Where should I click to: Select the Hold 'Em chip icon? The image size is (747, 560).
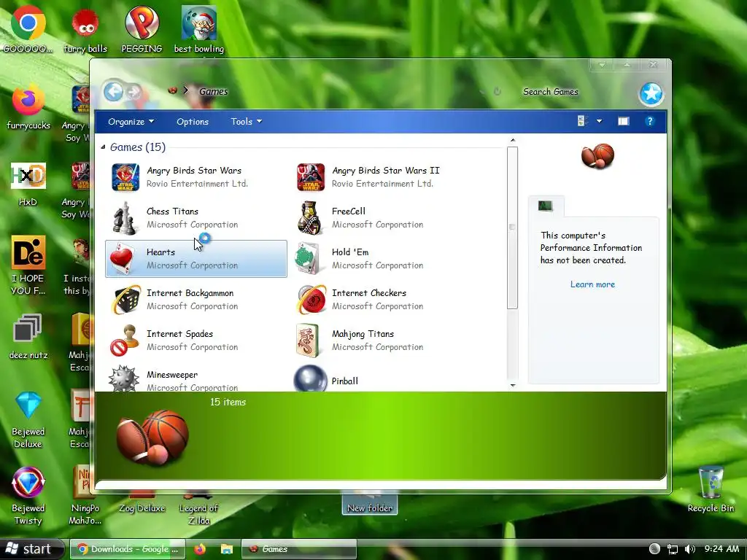pos(308,259)
